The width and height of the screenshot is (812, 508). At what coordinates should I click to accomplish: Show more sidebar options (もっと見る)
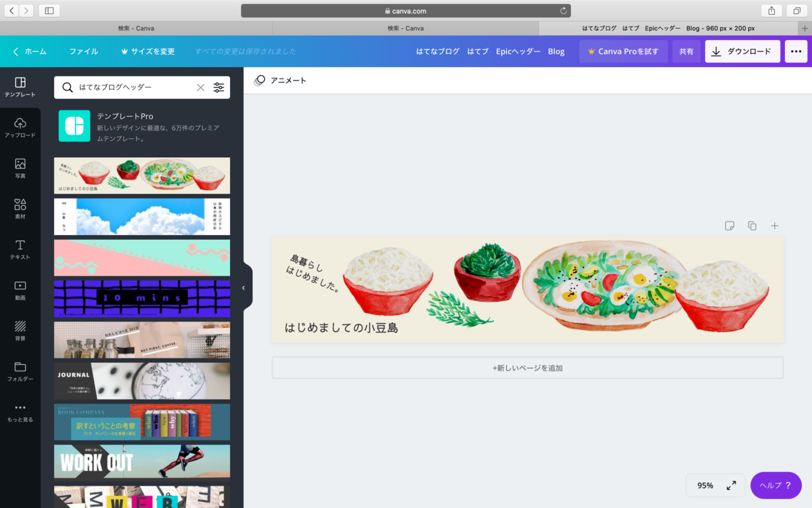pyautogui.click(x=20, y=412)
